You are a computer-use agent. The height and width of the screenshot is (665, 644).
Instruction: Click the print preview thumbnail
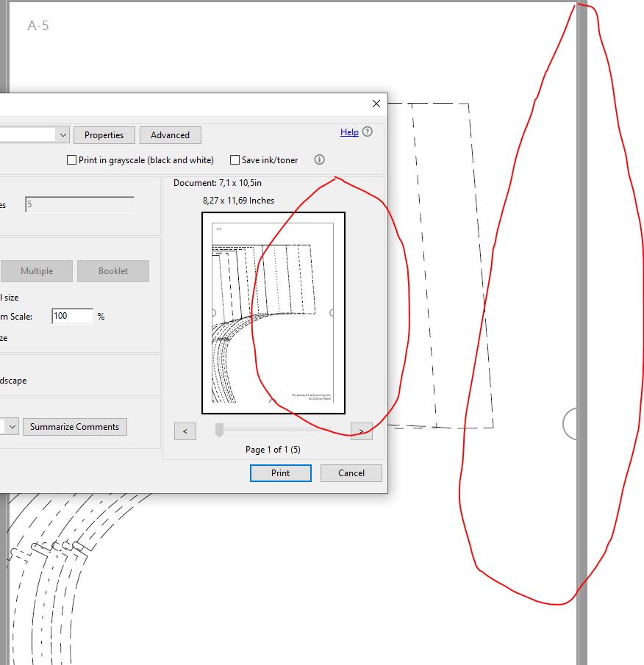(x=273, y=312)
